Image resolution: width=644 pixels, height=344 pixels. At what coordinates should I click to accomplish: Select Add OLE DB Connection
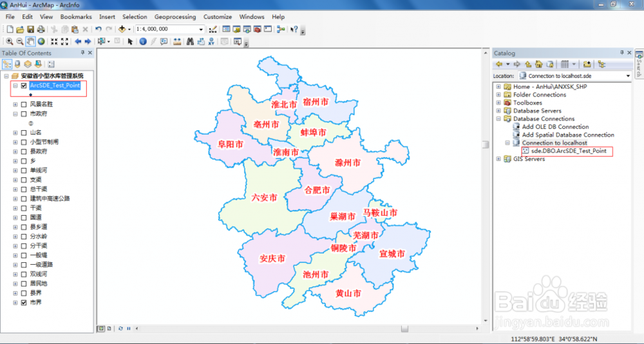(x=555, y=127)
